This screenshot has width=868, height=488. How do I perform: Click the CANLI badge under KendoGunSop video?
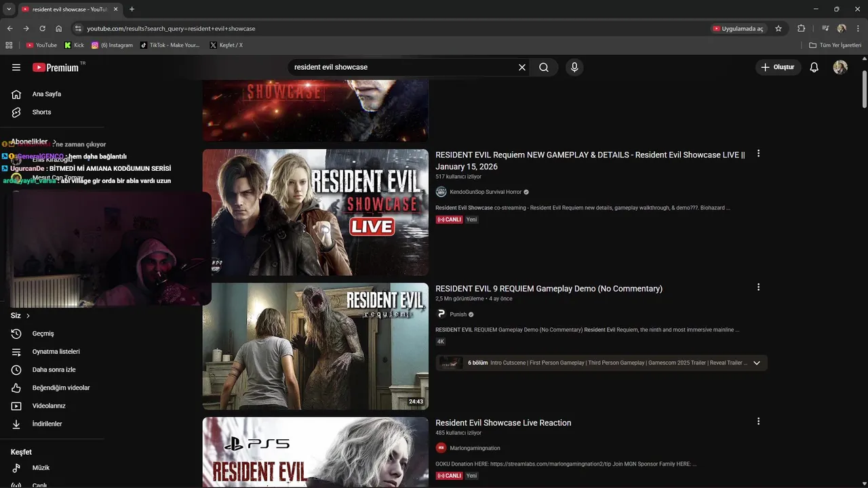tap(449, 220)
